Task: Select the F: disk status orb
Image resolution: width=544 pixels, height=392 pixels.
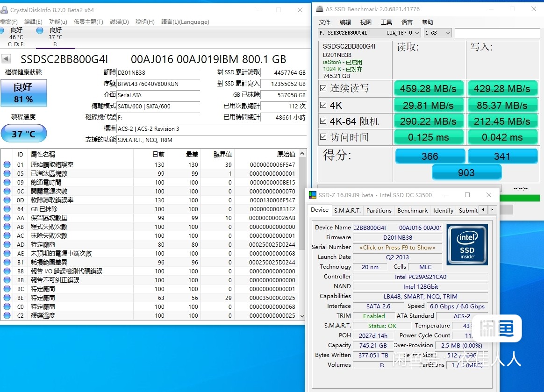Action: (x=40, y=30)
